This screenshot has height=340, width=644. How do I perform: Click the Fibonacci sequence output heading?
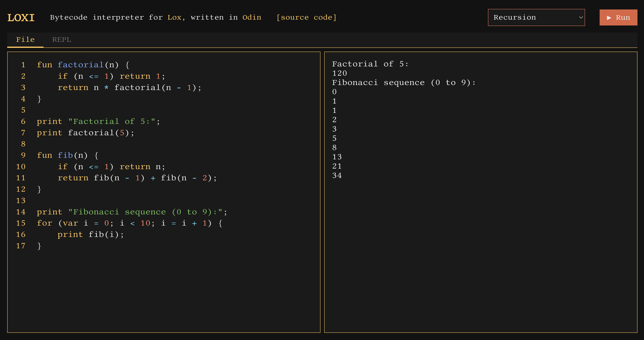404,82
